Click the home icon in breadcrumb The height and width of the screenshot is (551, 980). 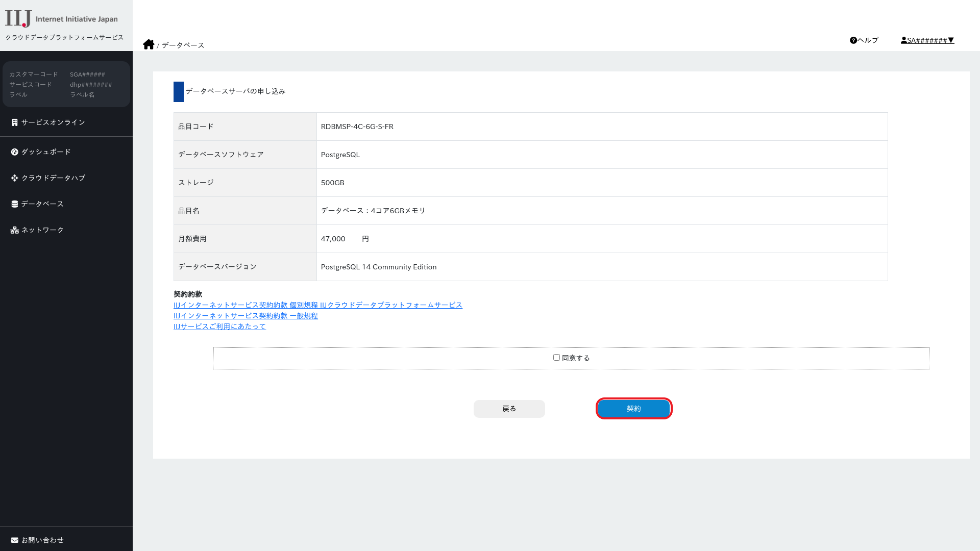(x=149, y=44)
